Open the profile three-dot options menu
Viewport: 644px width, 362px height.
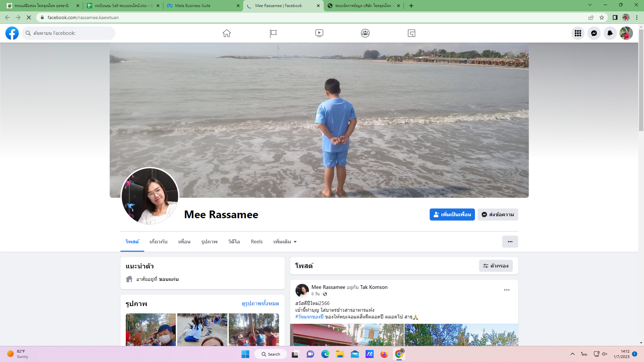[510, 242]
